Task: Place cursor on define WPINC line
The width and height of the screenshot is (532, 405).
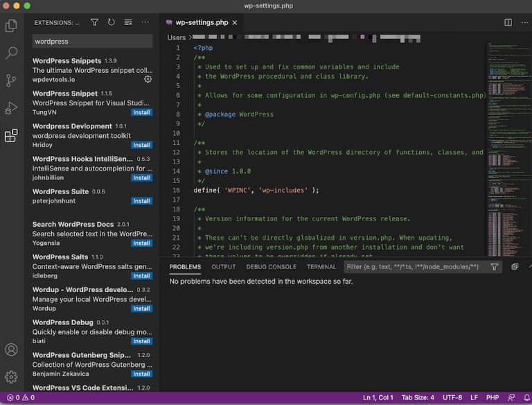Action: pyautogui.click(x=256, y=190)
